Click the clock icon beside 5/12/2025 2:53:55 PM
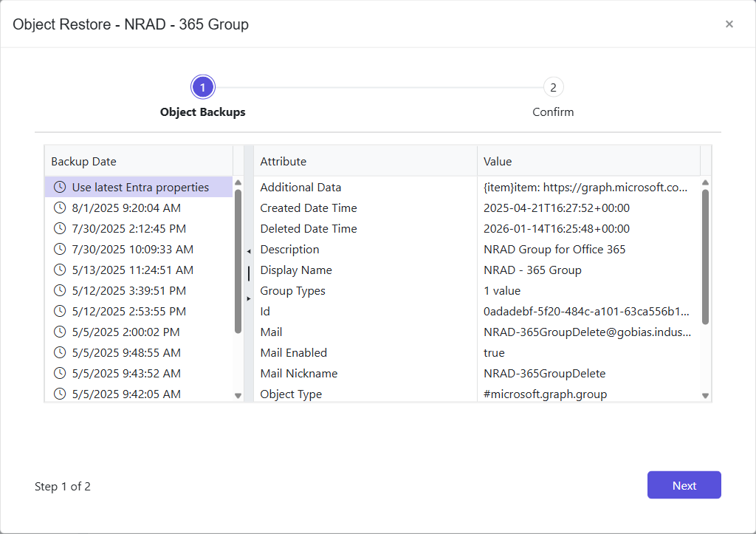This screenshot has width=756, height=534. 60,311
